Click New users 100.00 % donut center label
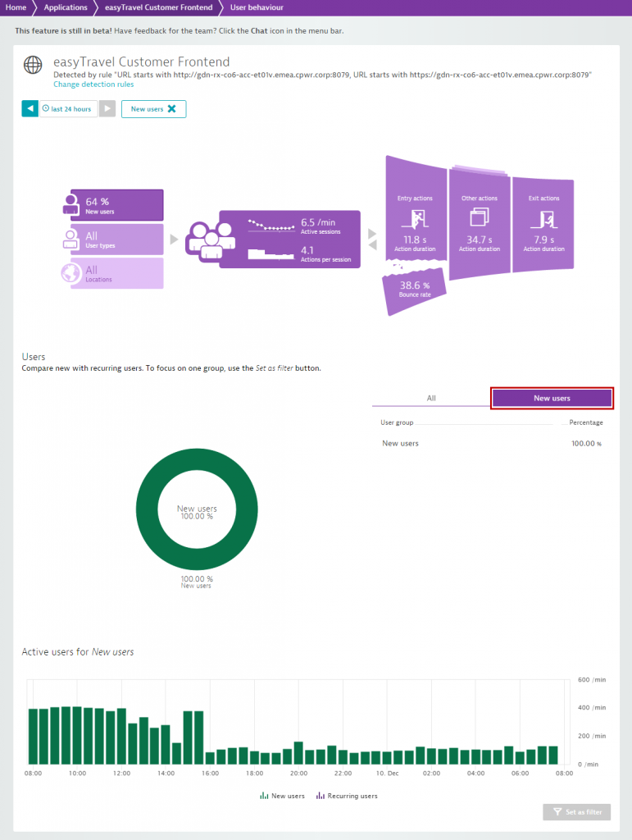632x840 pixels. [197, 512]
